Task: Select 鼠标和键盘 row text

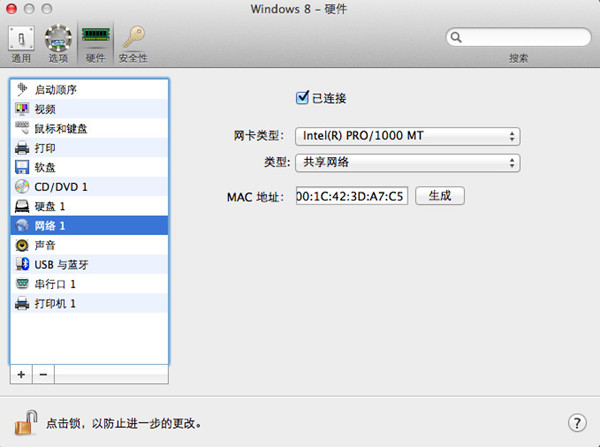Action: 61,129
